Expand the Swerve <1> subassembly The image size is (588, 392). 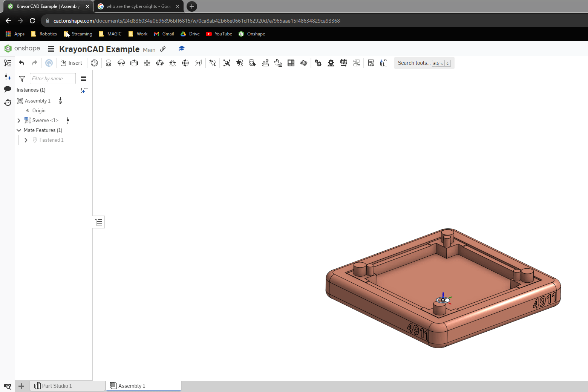(19, 121)
